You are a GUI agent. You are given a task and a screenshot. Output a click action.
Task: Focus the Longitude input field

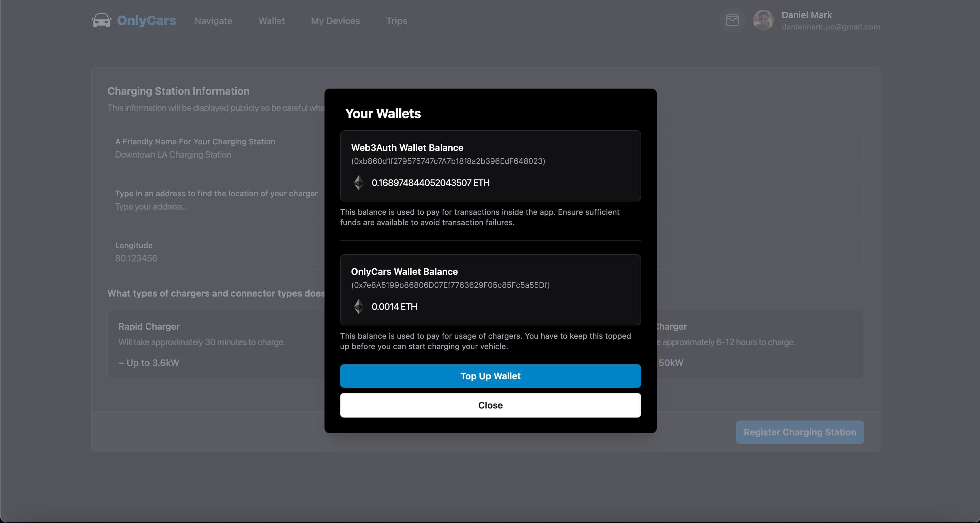pos(216,252)
